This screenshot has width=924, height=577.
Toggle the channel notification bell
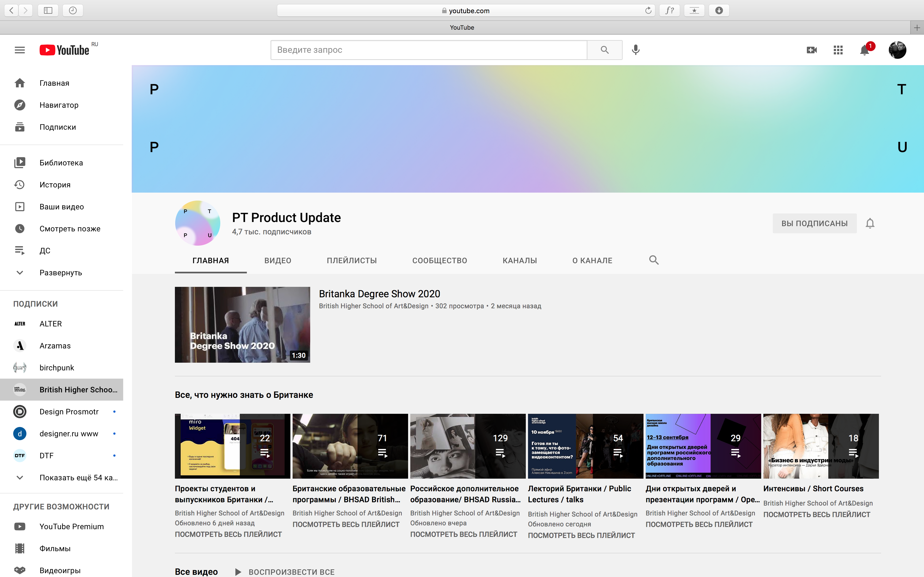point(870,223)
